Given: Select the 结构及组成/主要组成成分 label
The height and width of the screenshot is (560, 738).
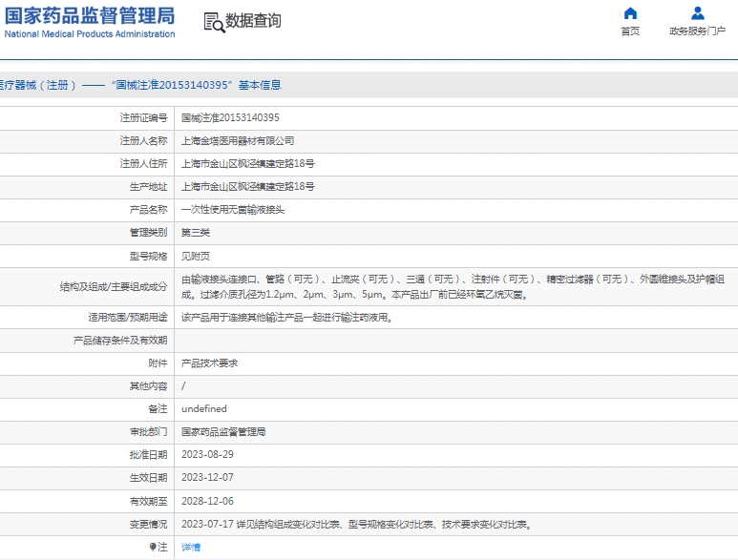Looking at the screenshot, I should click(114, 287).
